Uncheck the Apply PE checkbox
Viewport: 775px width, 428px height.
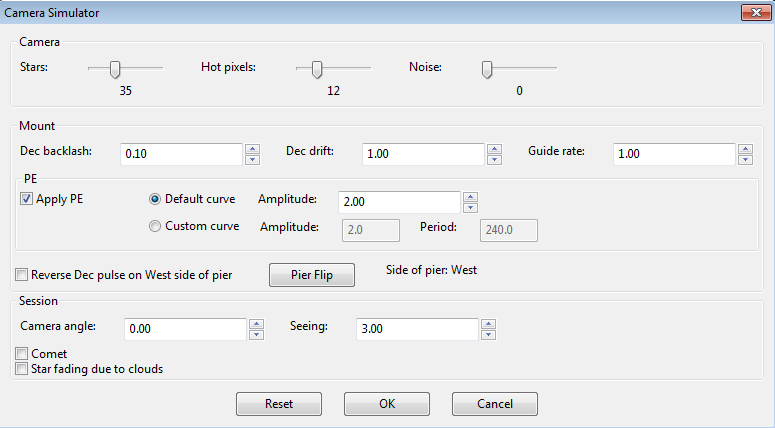pos(26,199)
